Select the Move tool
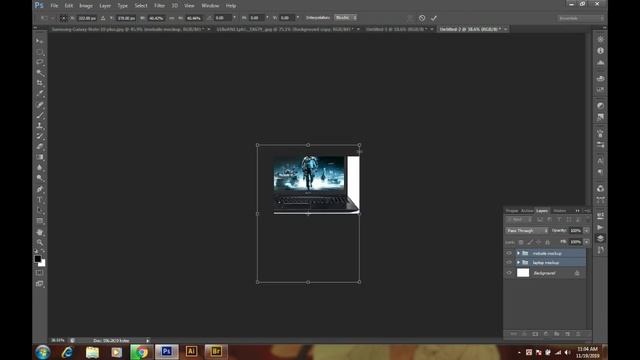The height and width of the screenshot is (360, 640). pyautogui.click(x=40, y=41)
